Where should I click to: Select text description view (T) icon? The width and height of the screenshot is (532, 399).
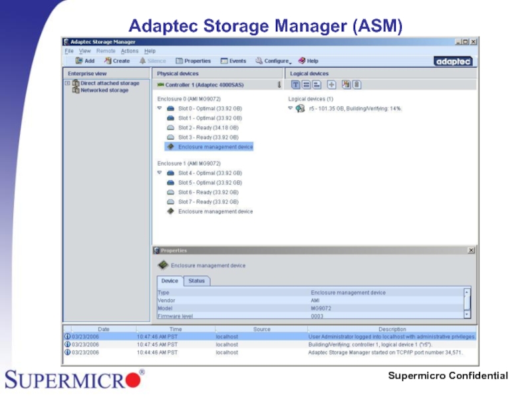[295, 85]
